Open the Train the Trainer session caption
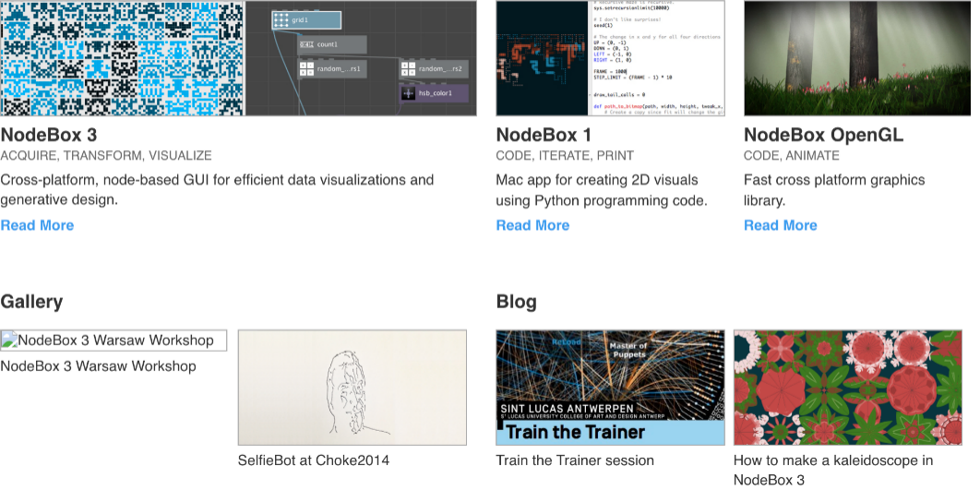This screenshot has width=980, height=502. [x=575, y=460]
